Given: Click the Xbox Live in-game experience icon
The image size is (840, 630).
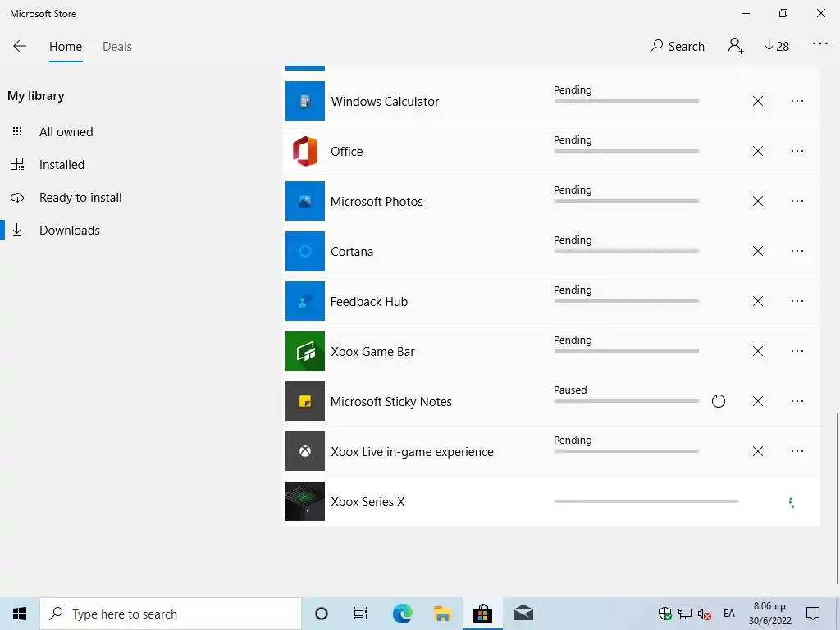Looking at the screenshot, I should (x=305, y=451).
